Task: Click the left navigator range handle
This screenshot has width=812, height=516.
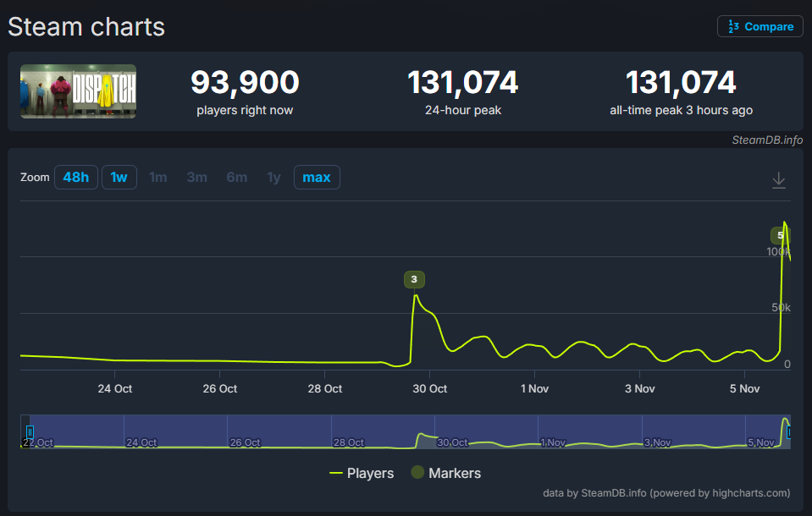Action: [30, 432]
